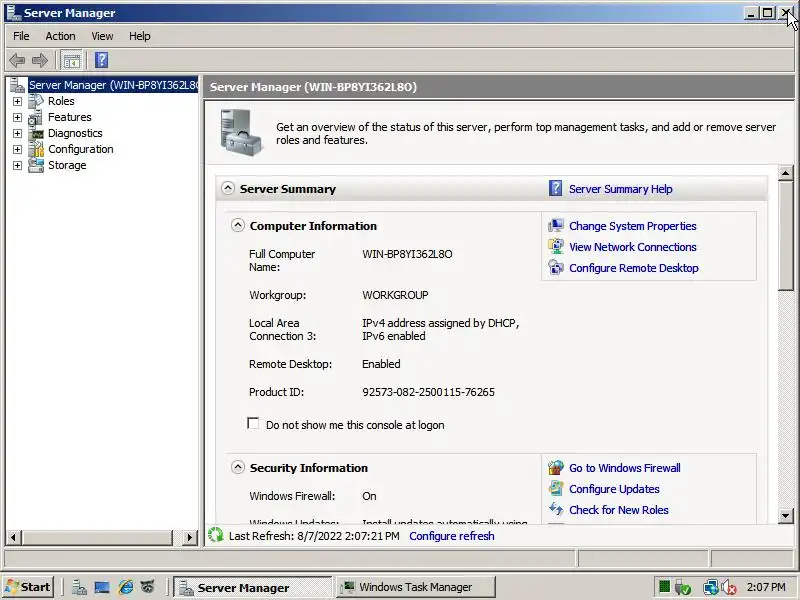This screenshot has height=600, width=800.
Task: Open the blue Help toolbar icon
Action: (x=102, y=60)
